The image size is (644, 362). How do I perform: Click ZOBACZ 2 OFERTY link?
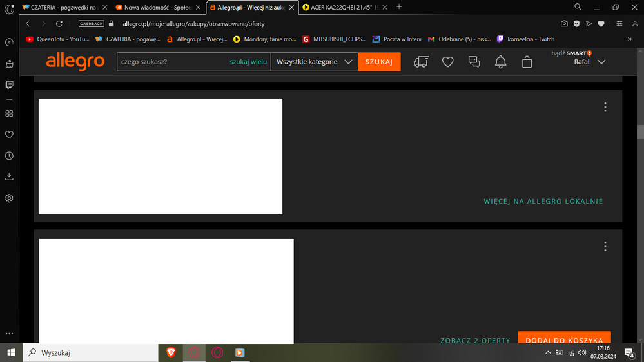coord(475,340)
